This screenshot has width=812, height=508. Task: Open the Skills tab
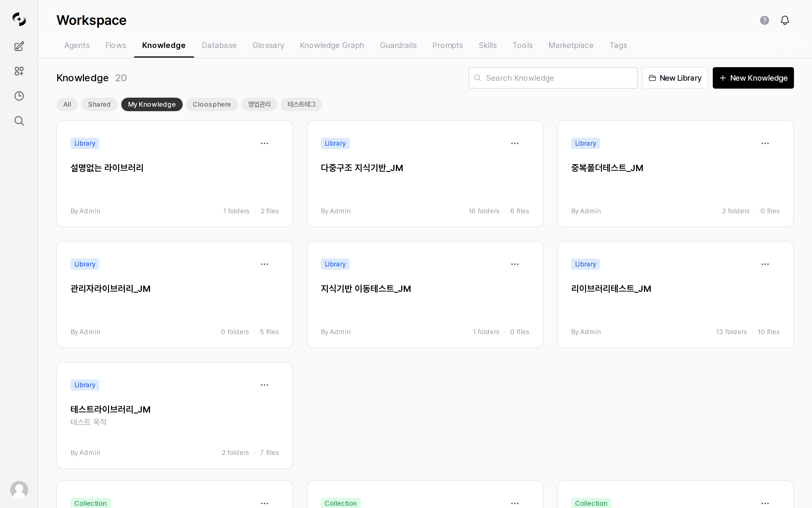[x=487, y=45]
